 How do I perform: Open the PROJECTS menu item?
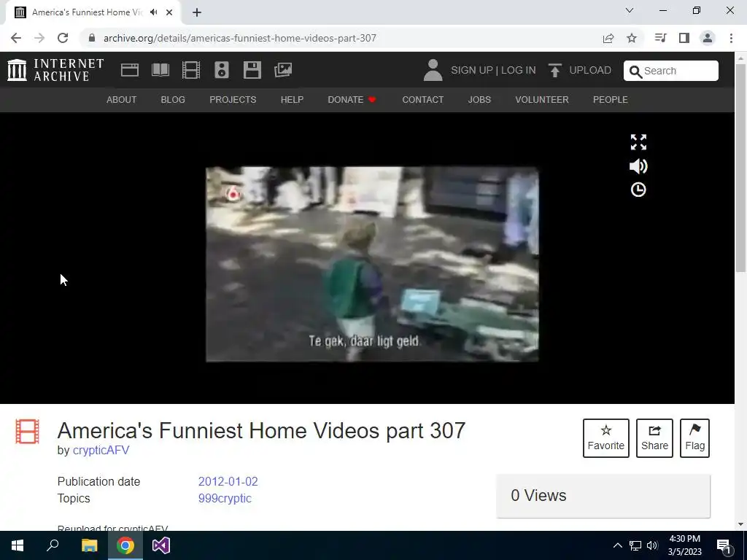(233, 99)
